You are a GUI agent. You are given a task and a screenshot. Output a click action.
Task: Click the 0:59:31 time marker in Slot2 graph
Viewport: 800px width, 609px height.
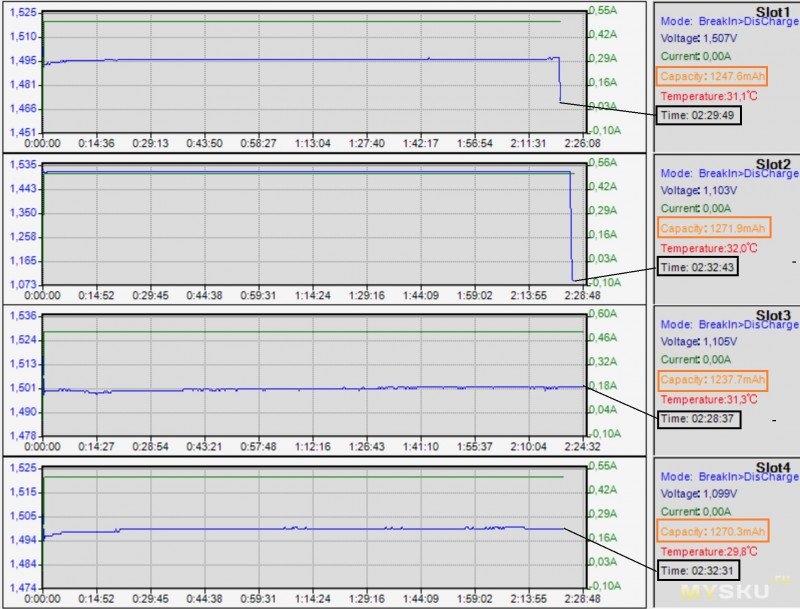click(x=258, y=295)
